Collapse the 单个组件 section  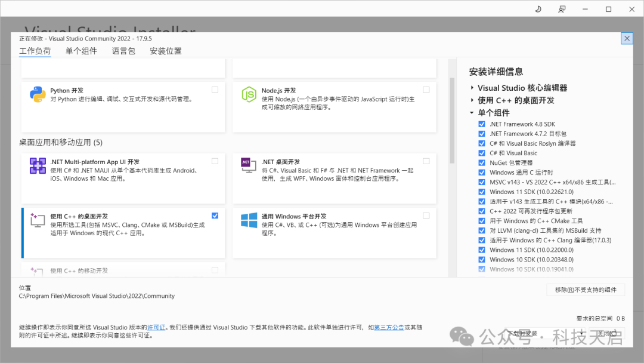point(472,113)
